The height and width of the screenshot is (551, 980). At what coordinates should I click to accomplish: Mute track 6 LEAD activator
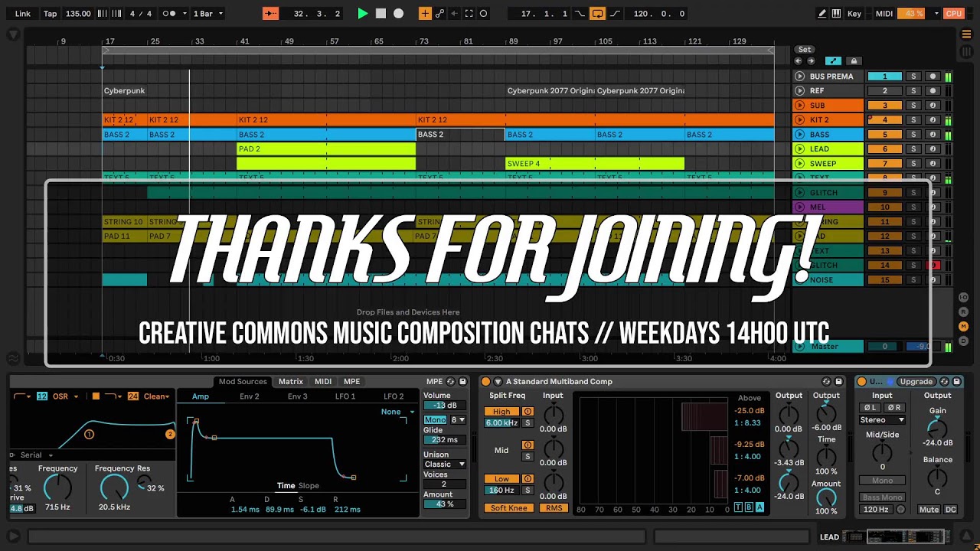885,149
